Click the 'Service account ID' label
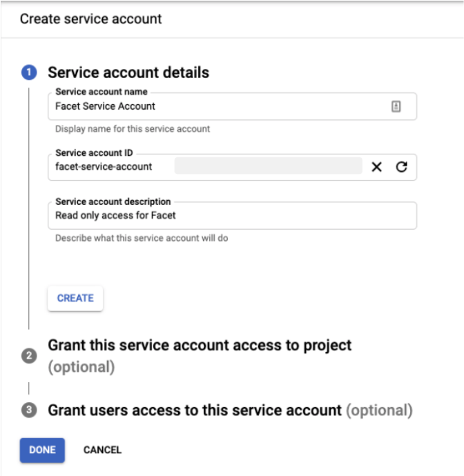 pyautogui.click(x=94, y=152)
